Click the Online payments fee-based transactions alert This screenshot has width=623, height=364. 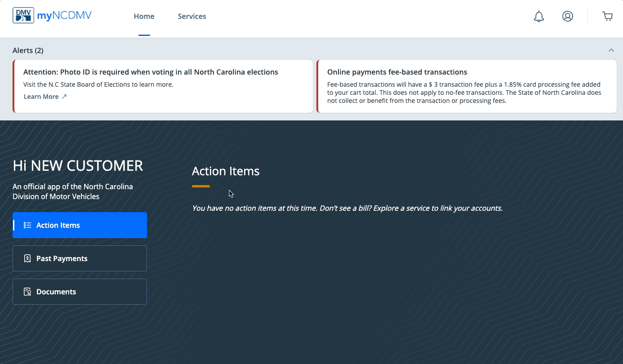pos(397,72)
